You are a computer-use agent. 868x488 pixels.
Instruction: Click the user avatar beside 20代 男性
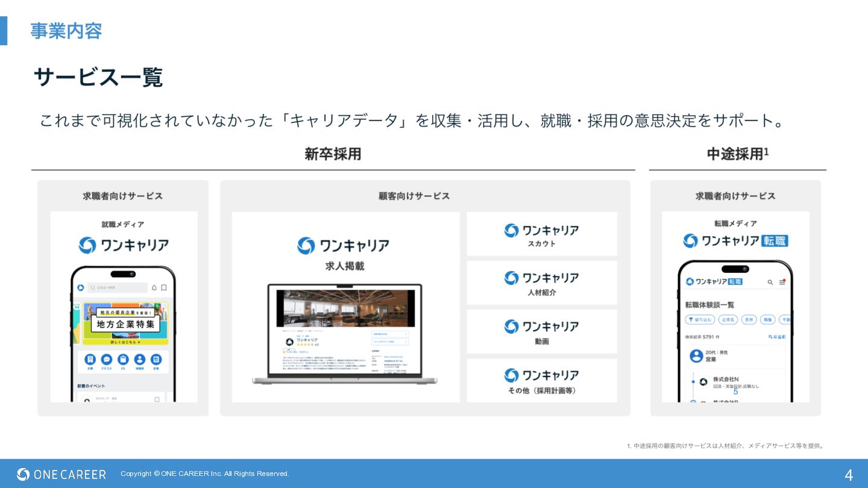click(x=696, y=355)
